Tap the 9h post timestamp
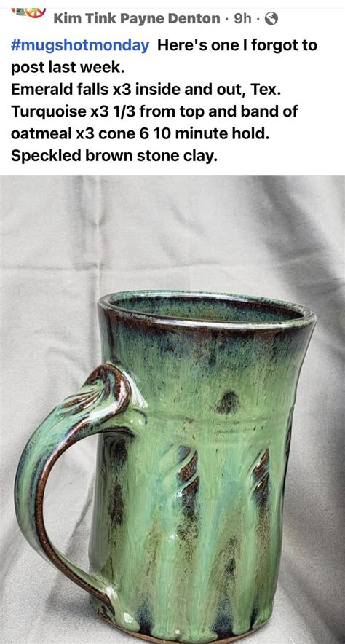 242,18
